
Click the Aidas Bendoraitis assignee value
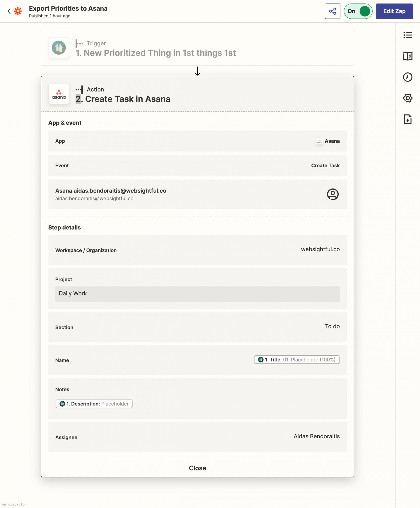[x=316, y=436]
